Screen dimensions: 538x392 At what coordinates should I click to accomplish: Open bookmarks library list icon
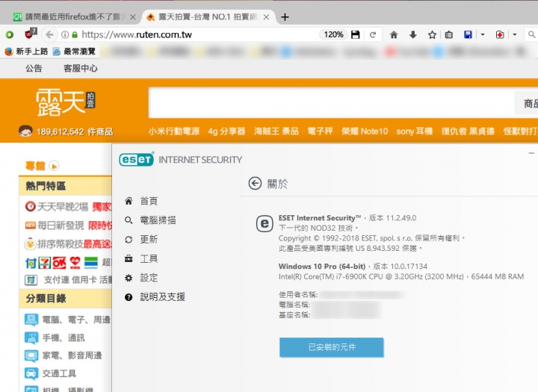pos(449,34)
